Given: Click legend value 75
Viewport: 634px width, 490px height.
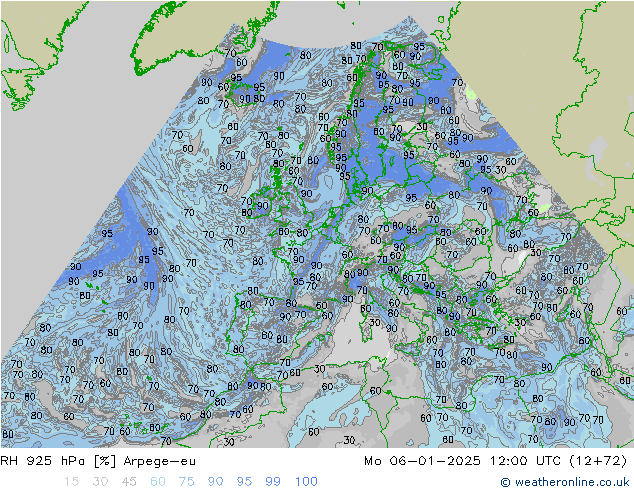Looking at the screenshot, I should click(187, 482).
